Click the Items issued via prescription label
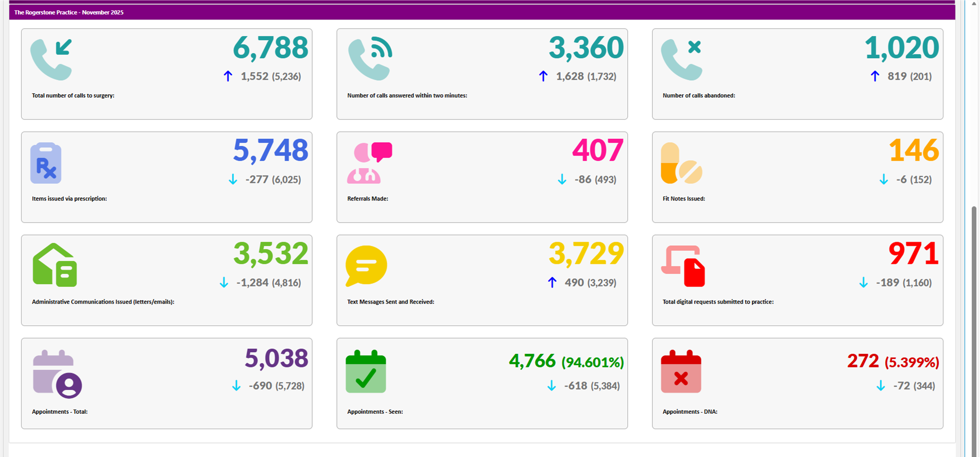 (70, 199)
